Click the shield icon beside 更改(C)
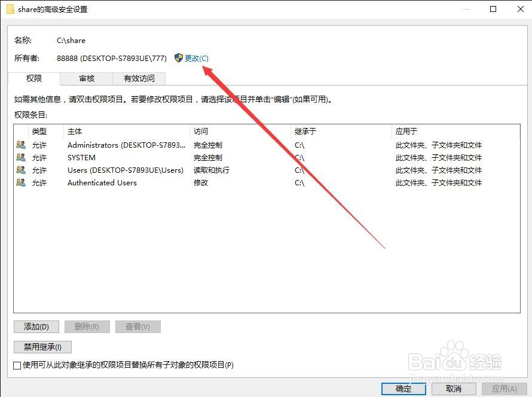Viewport: 532px width, 397px height. (178, 58)
